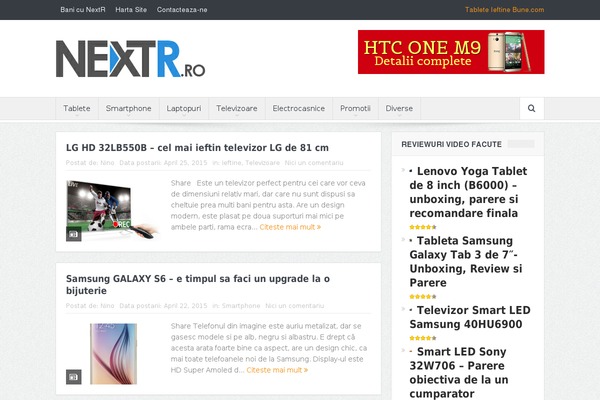
Task: Click Nici un comentariu on LG article
Action: (x=314, y=163)
